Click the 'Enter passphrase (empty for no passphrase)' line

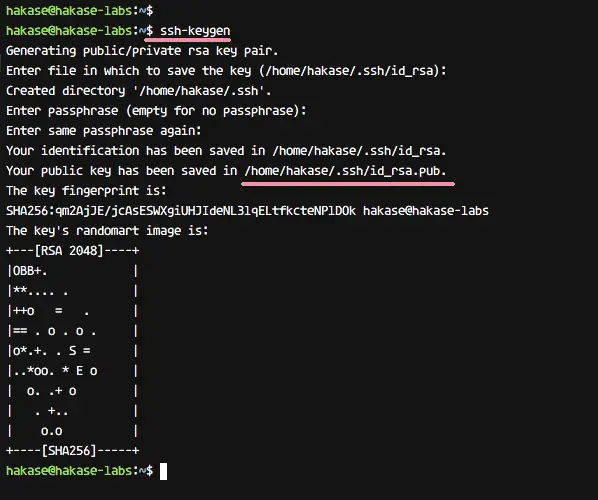pyautogui.click(x=156, y=111)
